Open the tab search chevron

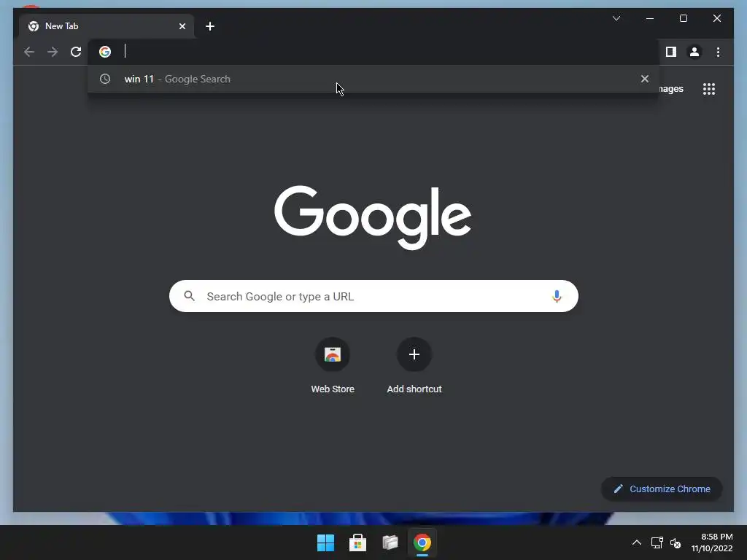[x=616, y=18]
